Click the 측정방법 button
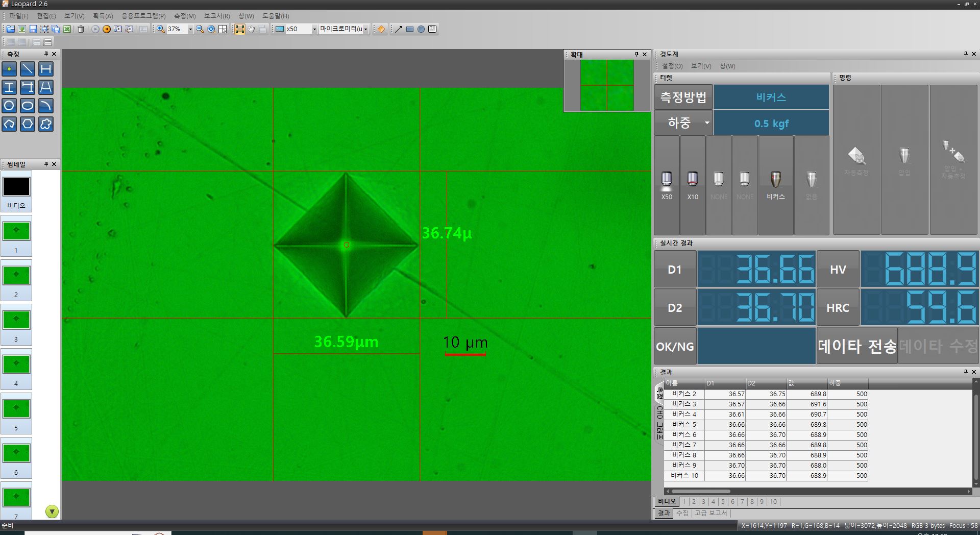 pos(683,97)
